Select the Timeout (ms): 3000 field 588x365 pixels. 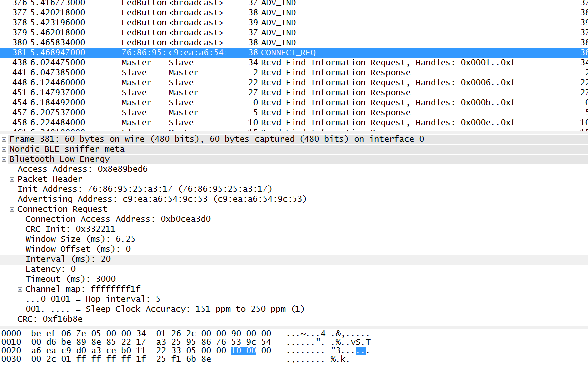click(70, 279)
